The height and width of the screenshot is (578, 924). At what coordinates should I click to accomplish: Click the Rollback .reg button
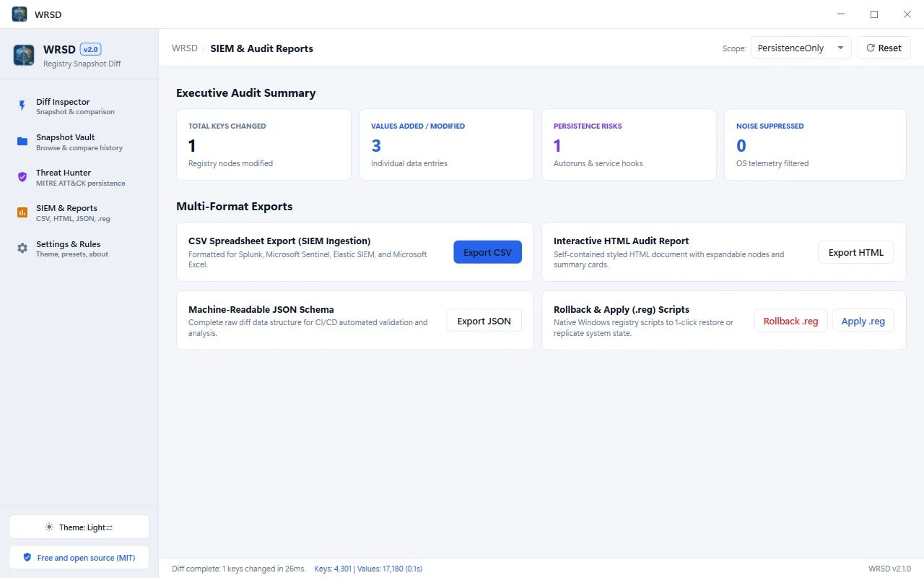[x=791, y=321]
